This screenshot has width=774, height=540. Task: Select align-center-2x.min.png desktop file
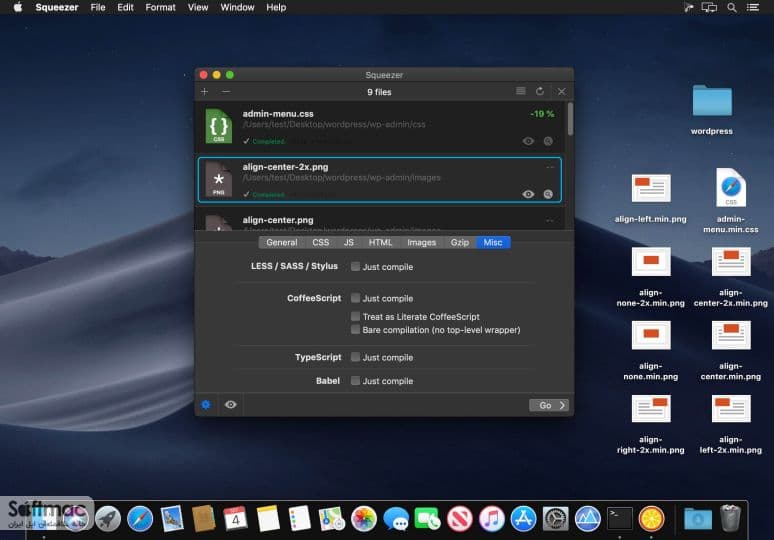[731, 262]
